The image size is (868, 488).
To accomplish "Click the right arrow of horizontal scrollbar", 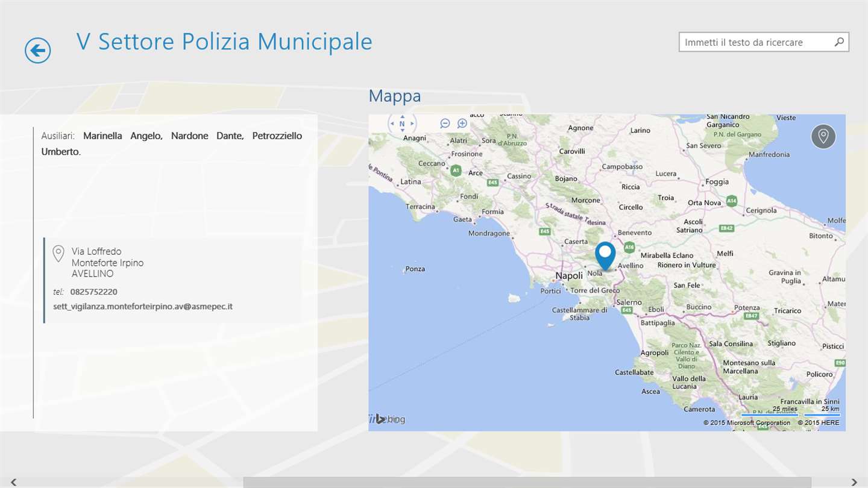I will click(x=854, y=482).
